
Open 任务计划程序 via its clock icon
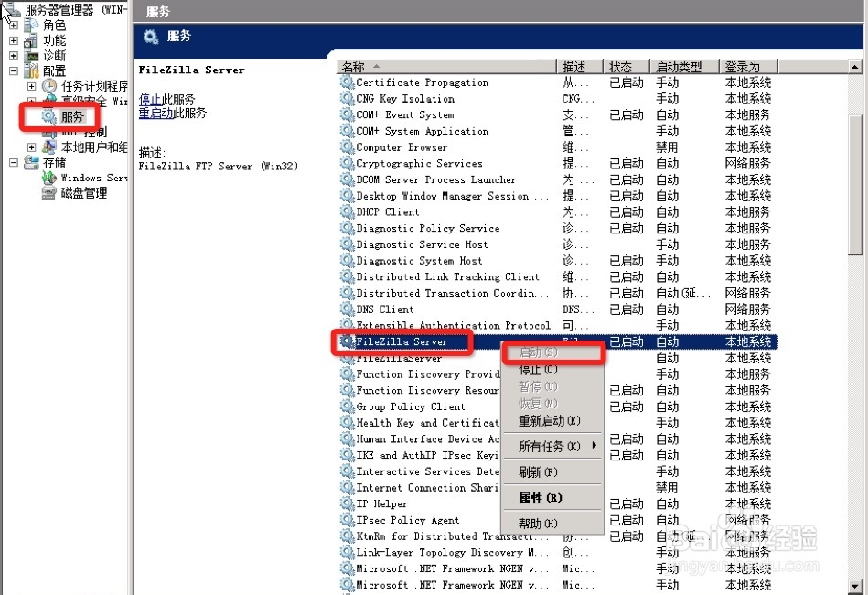pyautogui.click(x=49, y=85)
